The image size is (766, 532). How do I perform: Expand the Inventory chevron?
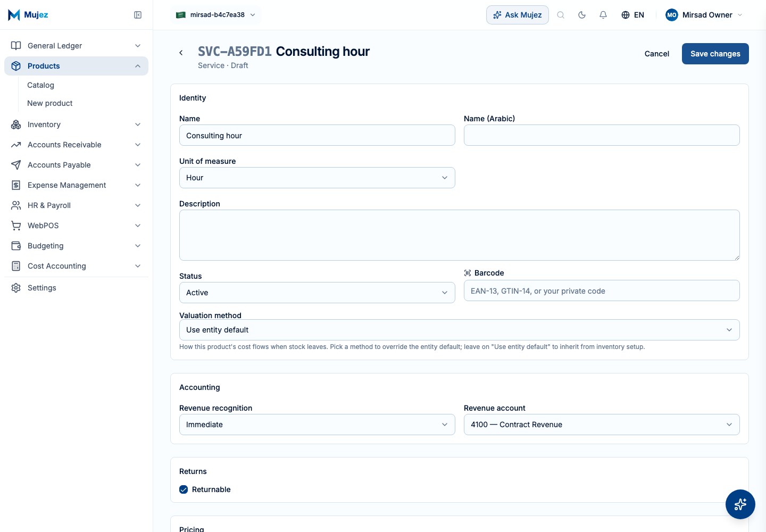click(x=138, y=124)
